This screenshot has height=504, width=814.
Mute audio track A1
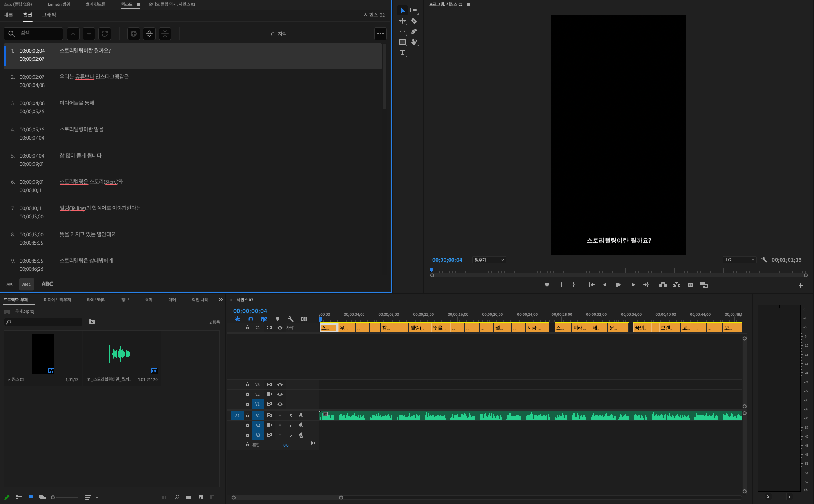[x=280, y=415]
